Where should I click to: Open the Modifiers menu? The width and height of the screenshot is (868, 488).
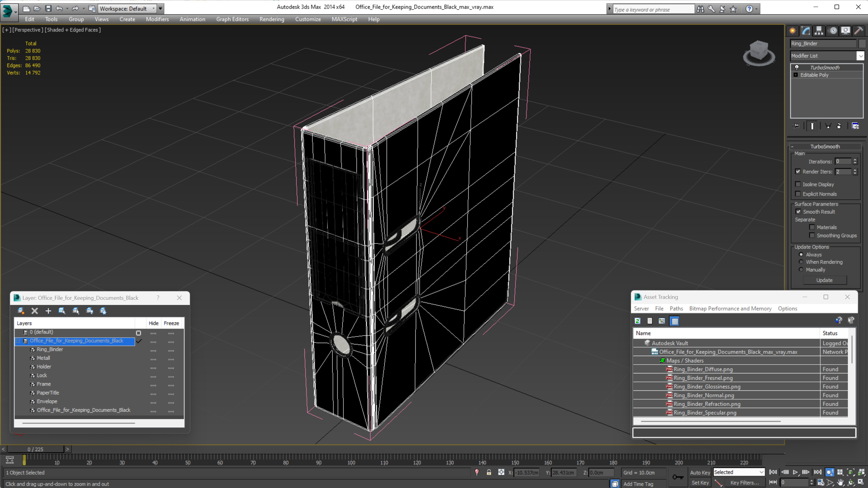tap(157, 19)
